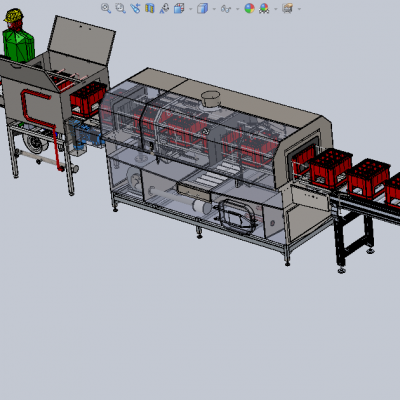The height and width of the screenshot is (400, 400).
Task: Select the Zoom to Area tool
Action: tap(120, 8)
